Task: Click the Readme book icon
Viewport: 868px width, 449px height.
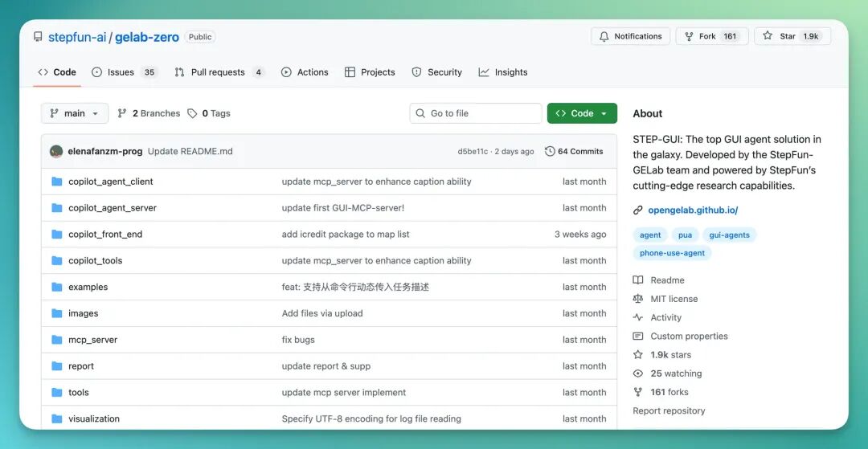Action: [x=637, y=280]
